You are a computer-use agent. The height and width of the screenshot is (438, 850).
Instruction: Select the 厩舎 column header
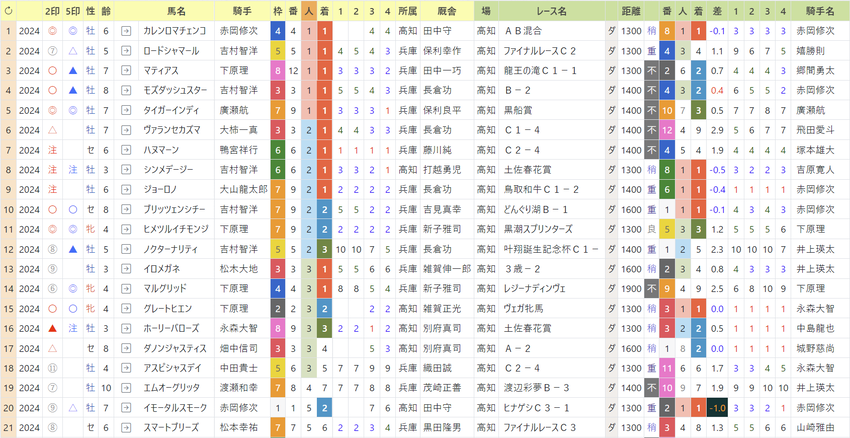(x=447, y=11)
